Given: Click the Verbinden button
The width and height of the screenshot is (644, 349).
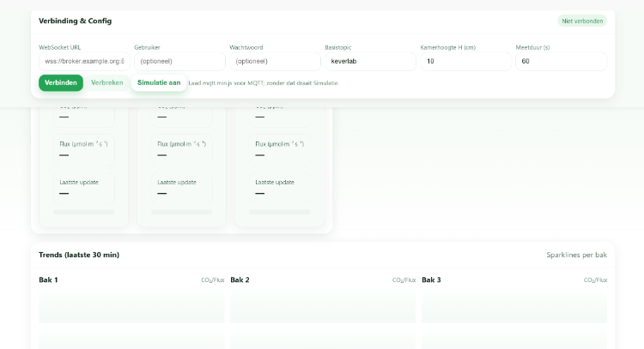Looking at the screenshot, I should point(60,83).
